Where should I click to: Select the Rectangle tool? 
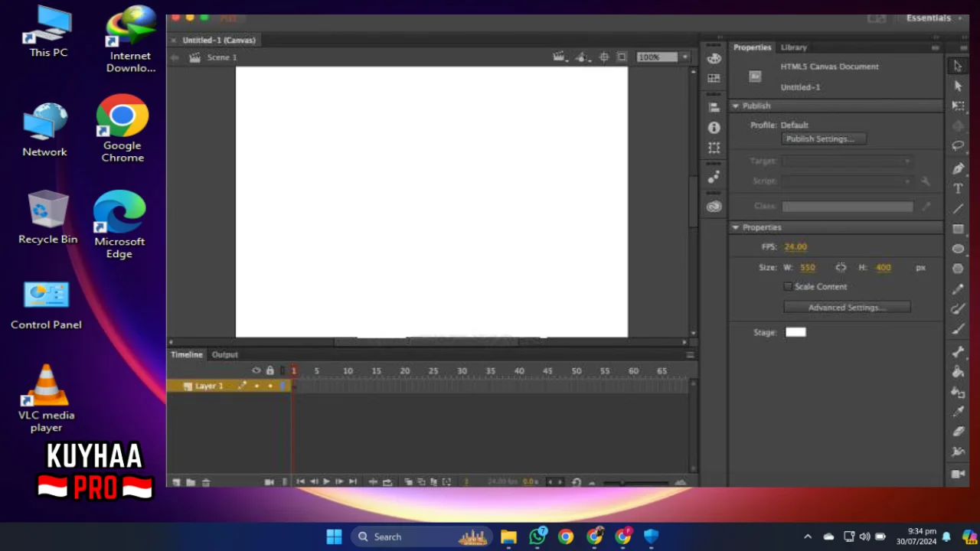coord(958,229)
